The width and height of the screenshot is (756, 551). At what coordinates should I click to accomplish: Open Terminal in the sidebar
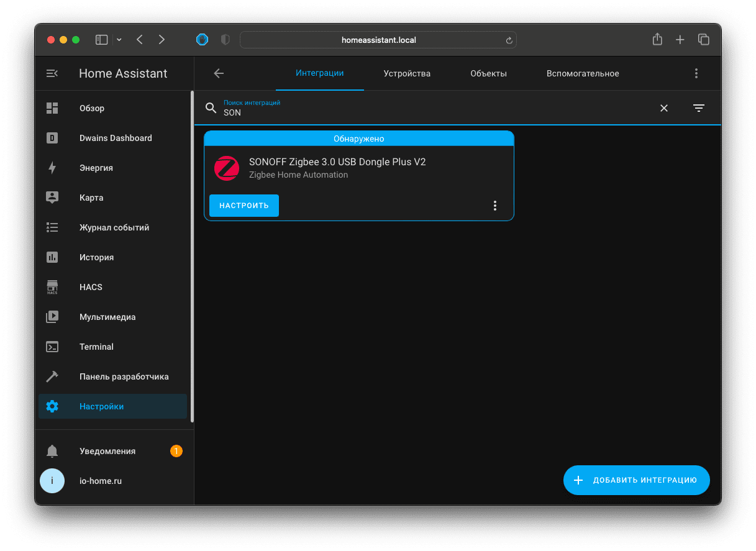(112, 347)
